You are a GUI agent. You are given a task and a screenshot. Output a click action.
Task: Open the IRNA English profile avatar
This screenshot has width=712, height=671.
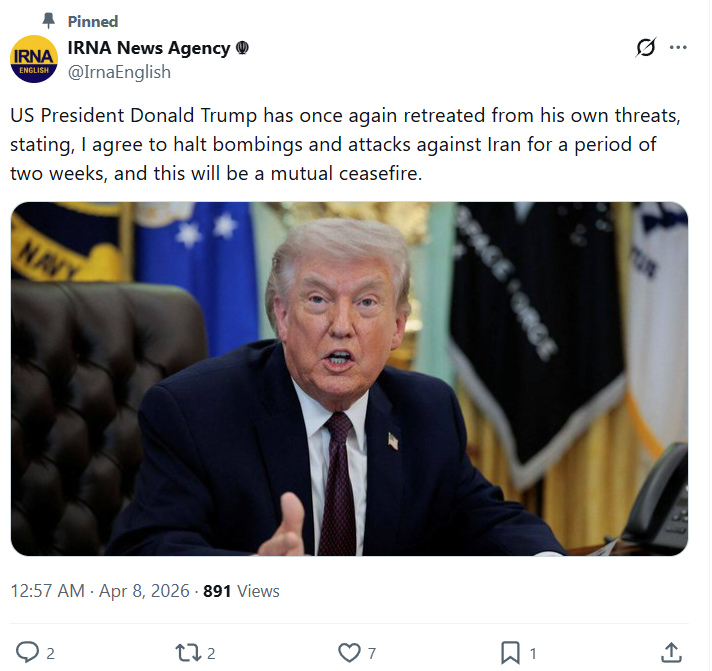(34, 59)
